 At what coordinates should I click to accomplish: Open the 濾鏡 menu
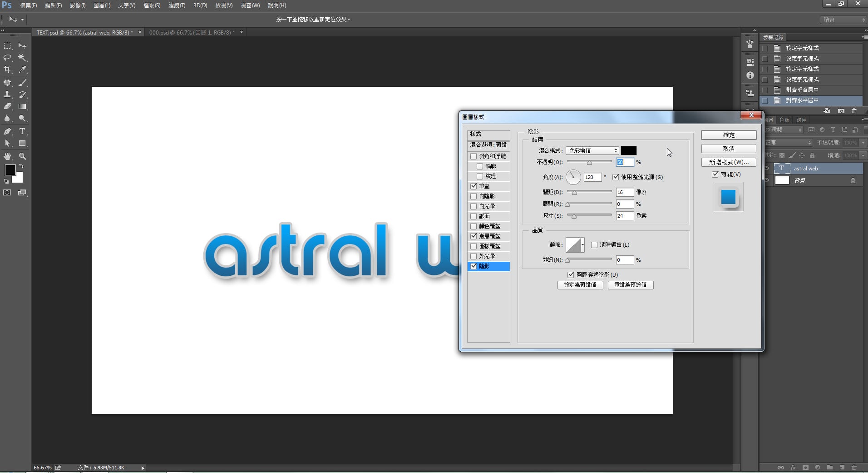point(177,5)
